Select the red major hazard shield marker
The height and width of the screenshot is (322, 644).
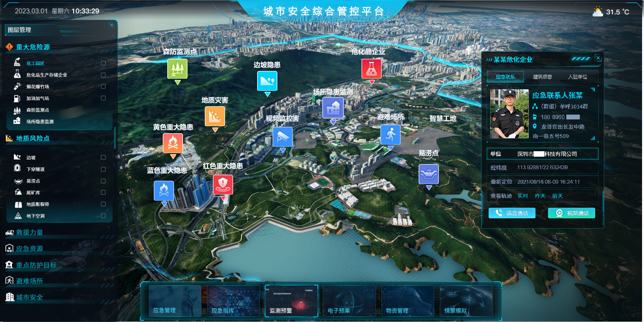pyautogui.click(x=223, y=184)
